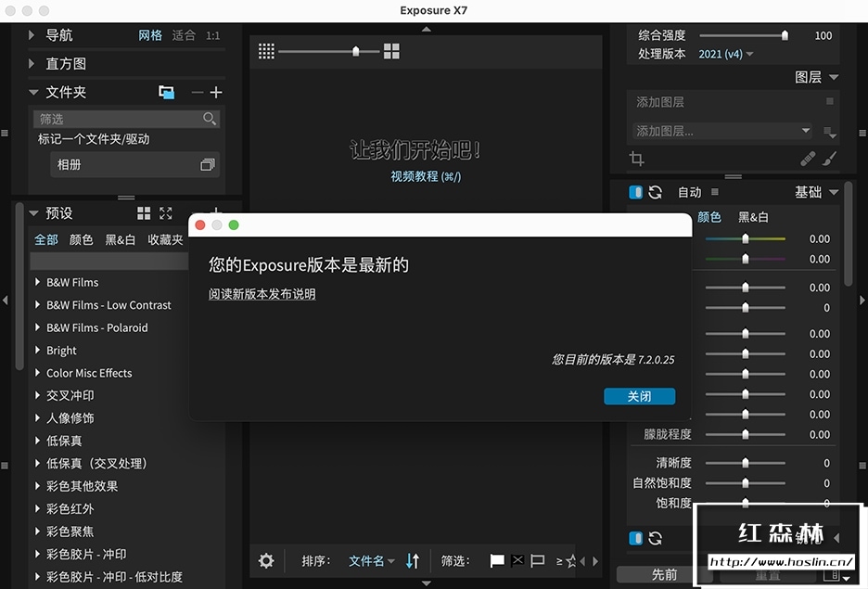The width and height of the screenshot is (868, 589).
Task: Select the 黑&白 presets tab
Action: (x=121, y=239)
